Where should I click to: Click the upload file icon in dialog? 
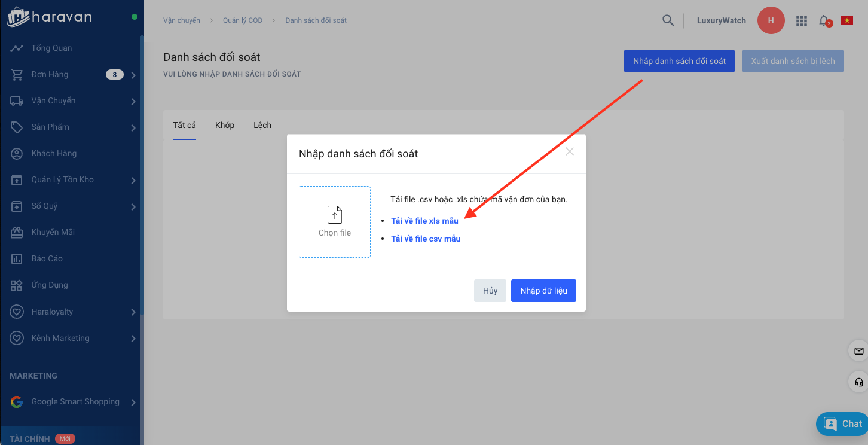(x=335, y=214)
